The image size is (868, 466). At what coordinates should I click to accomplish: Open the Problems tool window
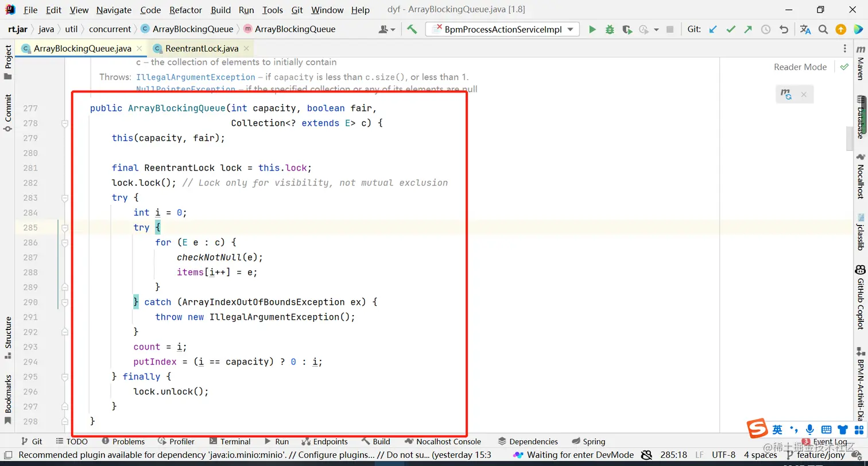click(x=123, y=441)
